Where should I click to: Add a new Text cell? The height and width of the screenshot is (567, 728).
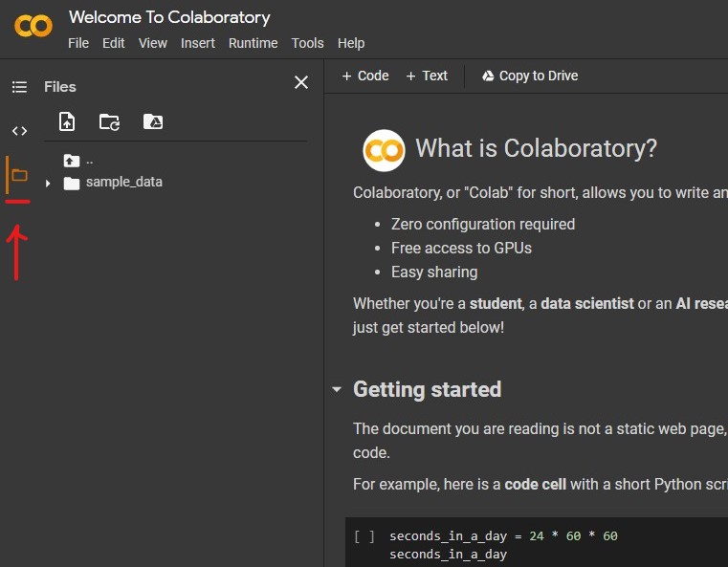pos(427,76)
